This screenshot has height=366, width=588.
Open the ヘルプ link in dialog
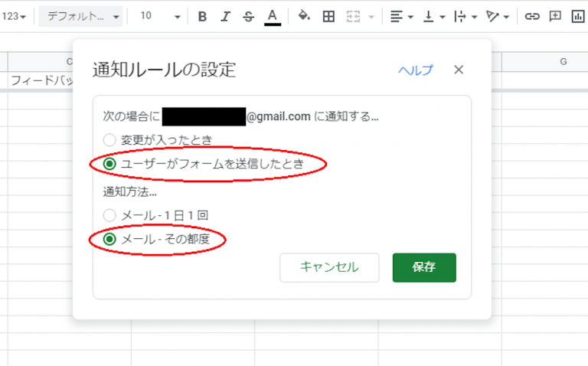pyautogui.click(x=415, y=70)
